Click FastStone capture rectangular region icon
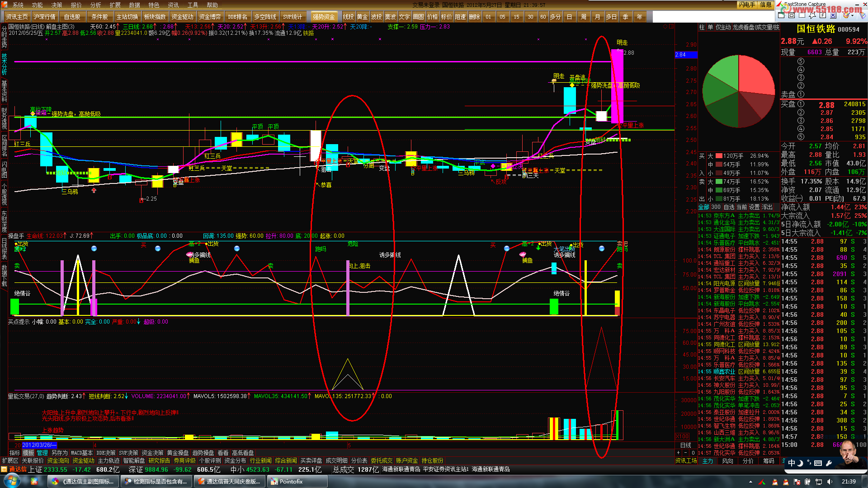 pos(802,15)
